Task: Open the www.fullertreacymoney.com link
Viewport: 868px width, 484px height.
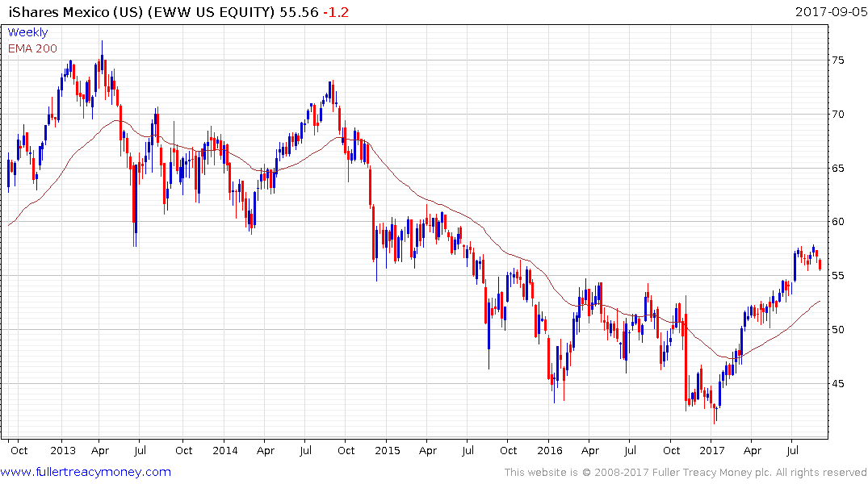Action: click(x=86, y=472)
